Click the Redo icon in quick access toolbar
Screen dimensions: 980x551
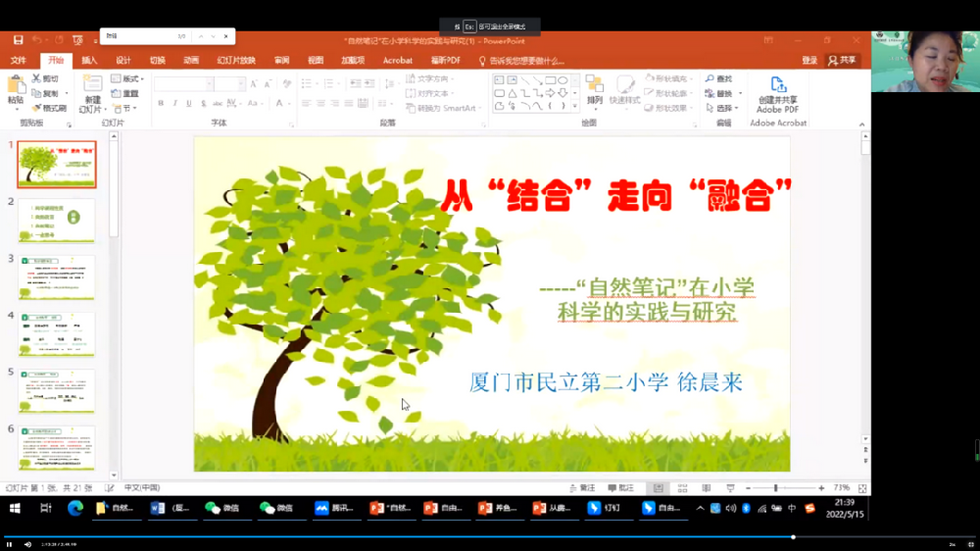[59, 40]
